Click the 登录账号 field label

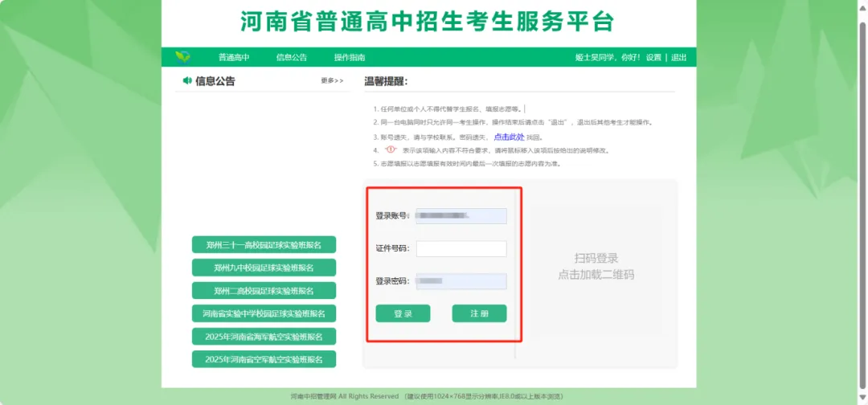coord(392,216)
